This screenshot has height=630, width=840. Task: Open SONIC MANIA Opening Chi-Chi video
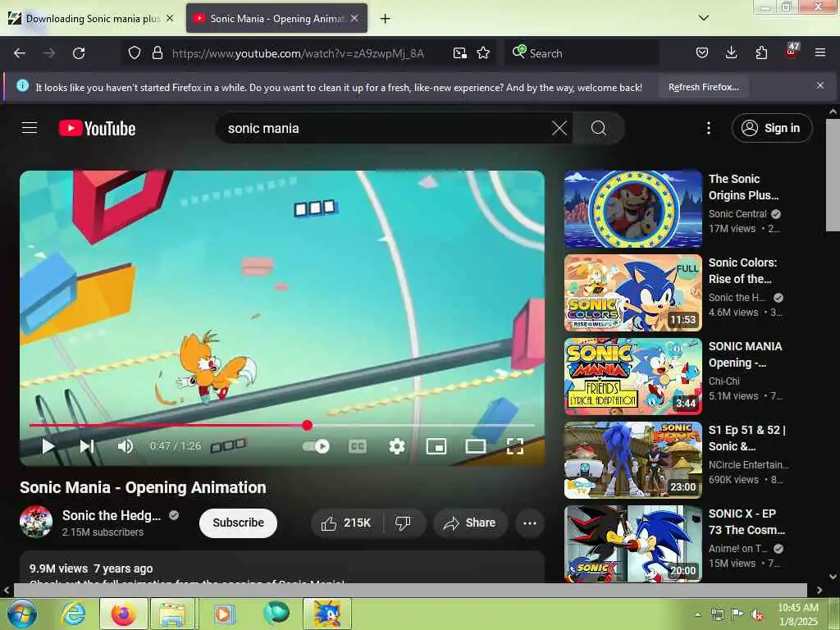(632, 376)
